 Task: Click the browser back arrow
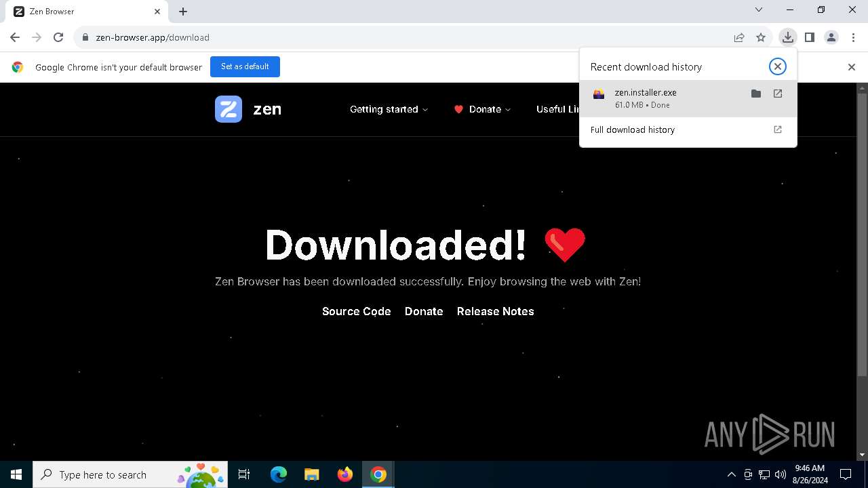(x=15, y=37)
